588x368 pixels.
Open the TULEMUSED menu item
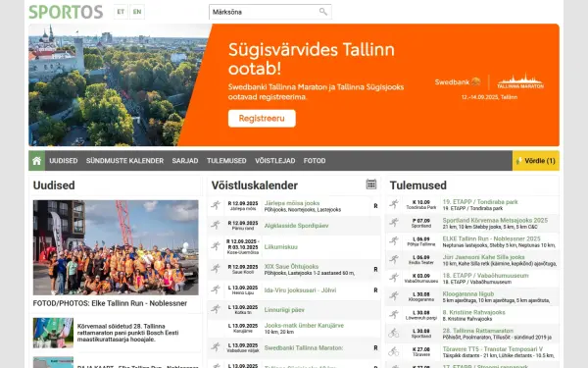[x=226, y=161]
